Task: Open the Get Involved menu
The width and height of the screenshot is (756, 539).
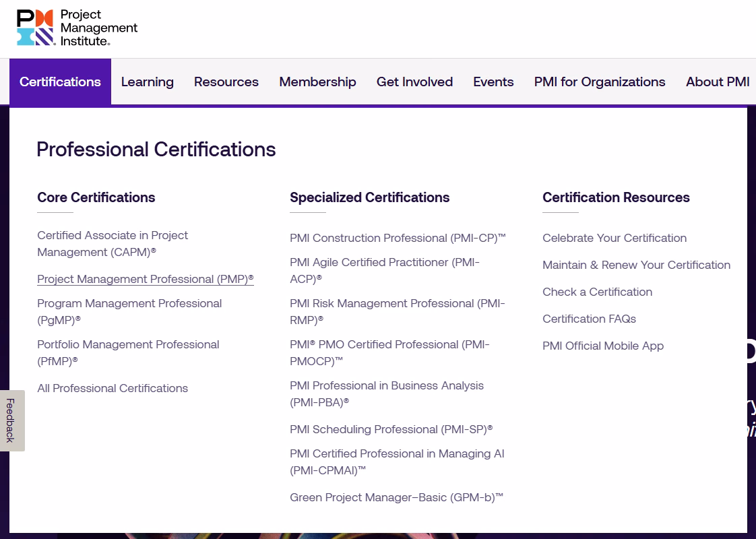Action: [x=414, y=82]
